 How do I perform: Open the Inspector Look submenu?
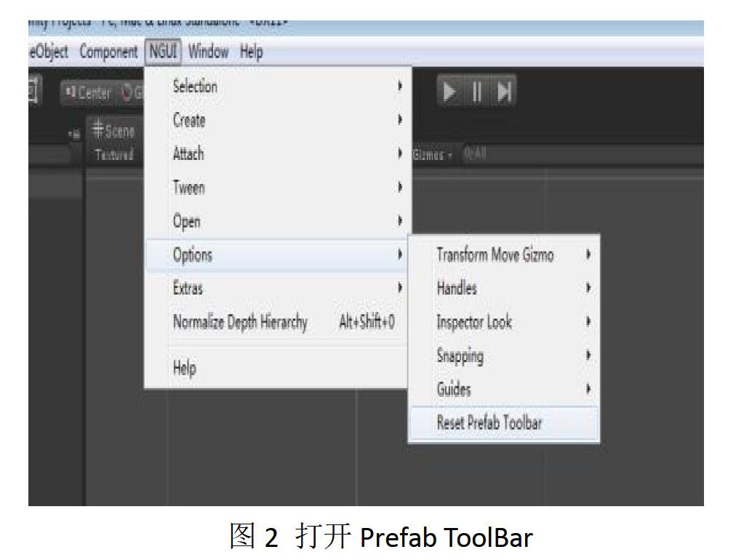coord(505,322)
